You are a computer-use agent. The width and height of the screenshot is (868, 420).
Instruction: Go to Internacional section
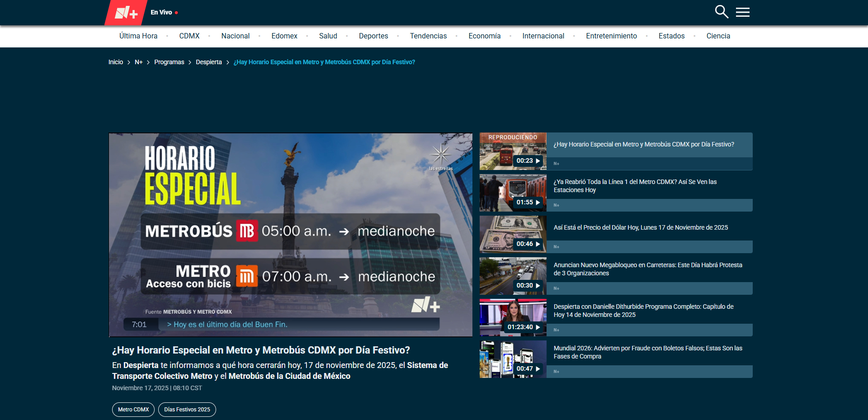pyautogui.click(x=543, y=36)
